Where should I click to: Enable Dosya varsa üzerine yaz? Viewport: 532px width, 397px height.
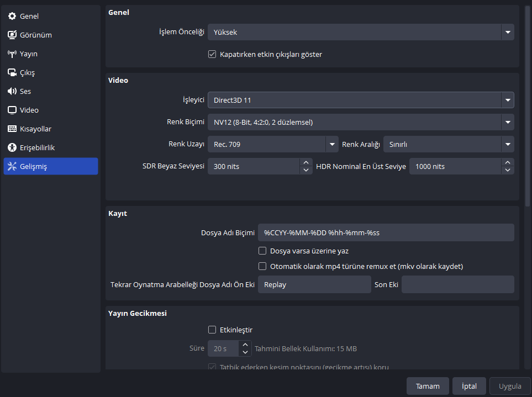point(262,251)
